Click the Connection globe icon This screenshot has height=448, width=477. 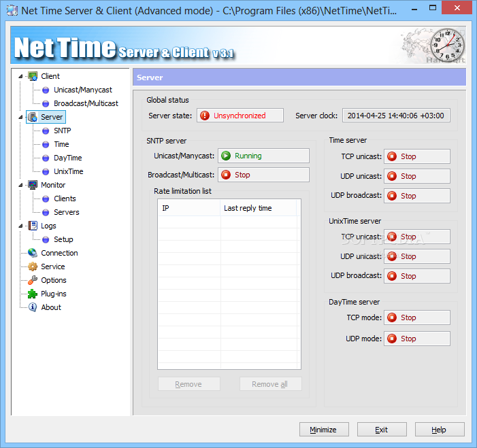(x=33, y=253)
